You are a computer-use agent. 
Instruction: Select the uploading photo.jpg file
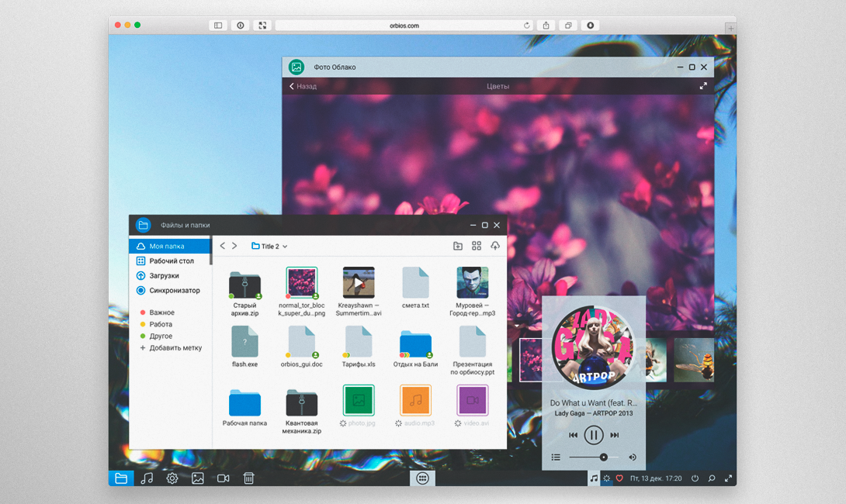coord(359,406)
